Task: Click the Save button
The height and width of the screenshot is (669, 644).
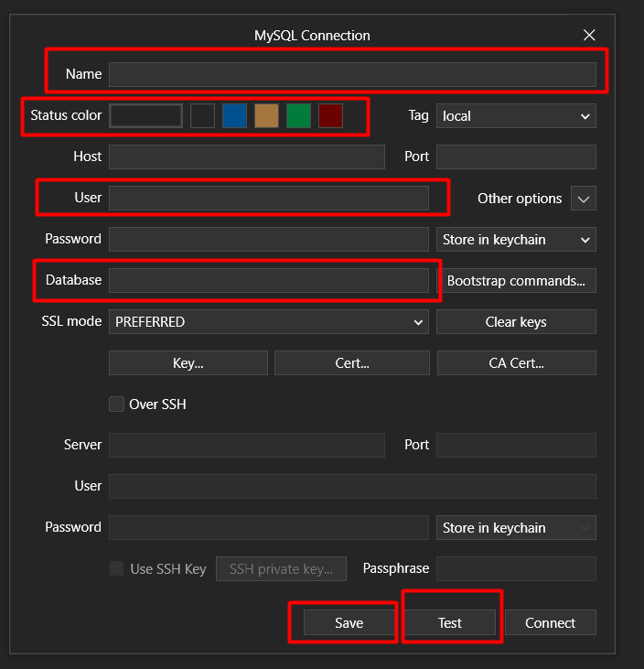Action: (349, 623)
